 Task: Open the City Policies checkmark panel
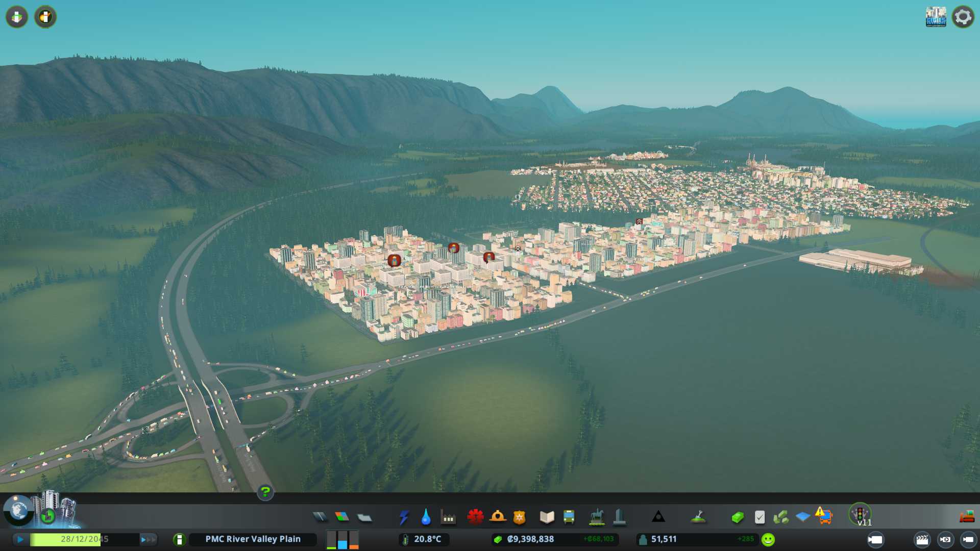point(759,517)
